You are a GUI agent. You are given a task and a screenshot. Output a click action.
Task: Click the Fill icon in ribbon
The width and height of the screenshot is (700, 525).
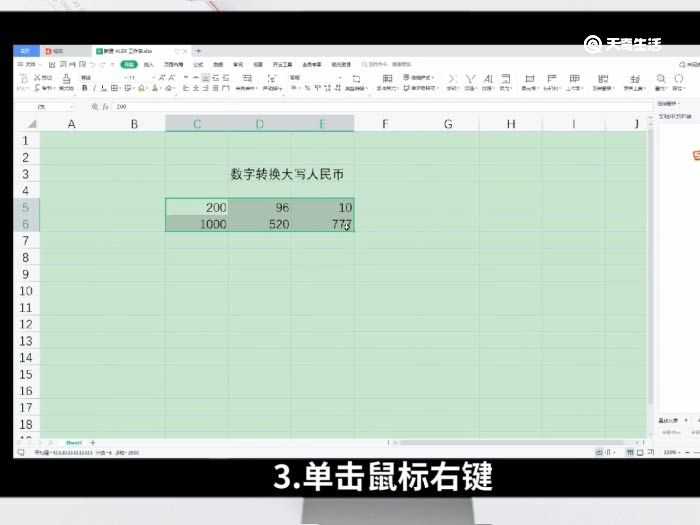tap(505, 79)
